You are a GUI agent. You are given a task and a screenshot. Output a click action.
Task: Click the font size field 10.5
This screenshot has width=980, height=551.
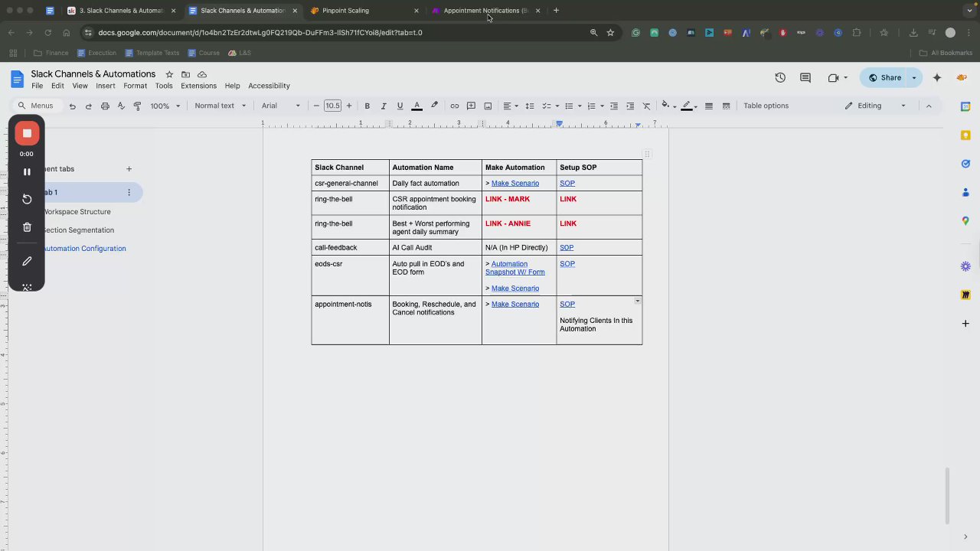(332, 106)
